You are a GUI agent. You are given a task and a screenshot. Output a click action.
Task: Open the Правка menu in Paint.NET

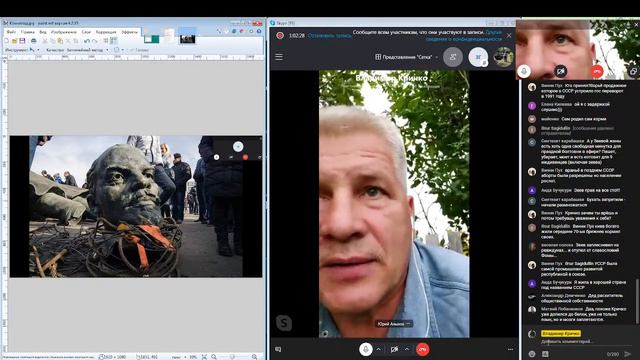coord(28,32)
